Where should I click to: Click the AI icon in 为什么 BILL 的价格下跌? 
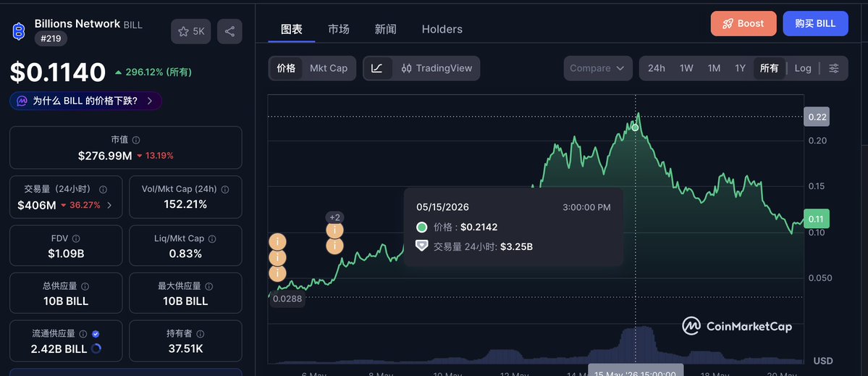click(x=22, y=101)
